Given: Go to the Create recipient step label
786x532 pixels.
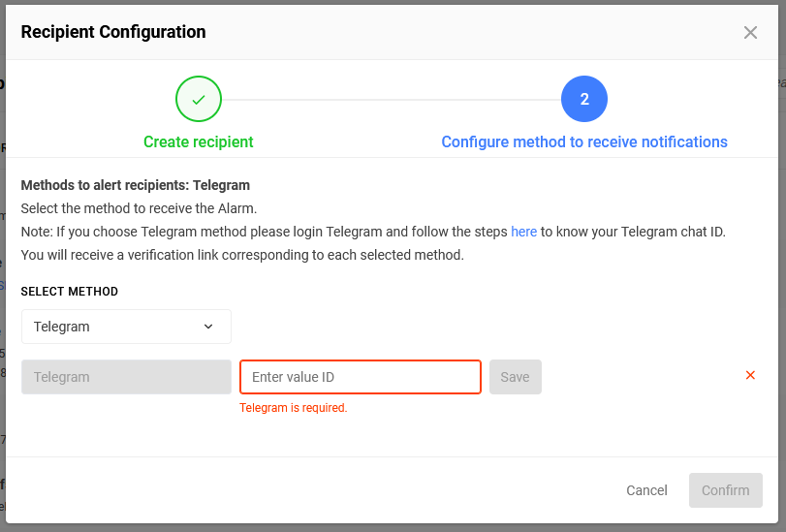Looking at the screenshot, I should pyautogui.click(x=199, y=141).
